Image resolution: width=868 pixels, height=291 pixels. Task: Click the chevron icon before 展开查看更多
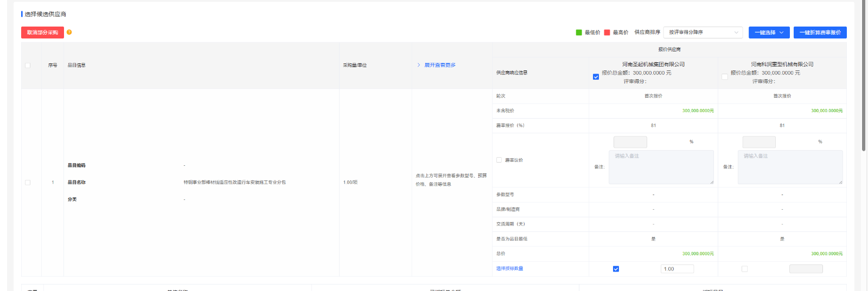tap(419, 65)
